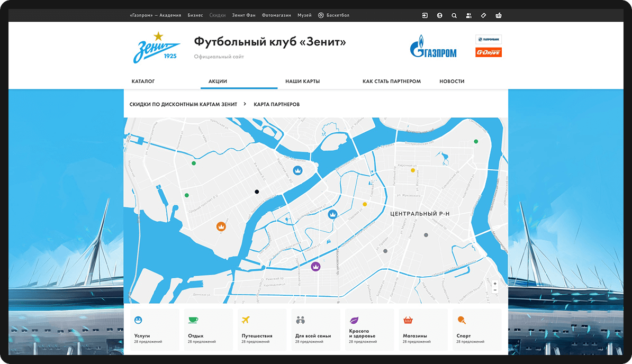The image size is (632, 364).
Task: Open the ticket icon in top bar
Action: pos(484,15)
